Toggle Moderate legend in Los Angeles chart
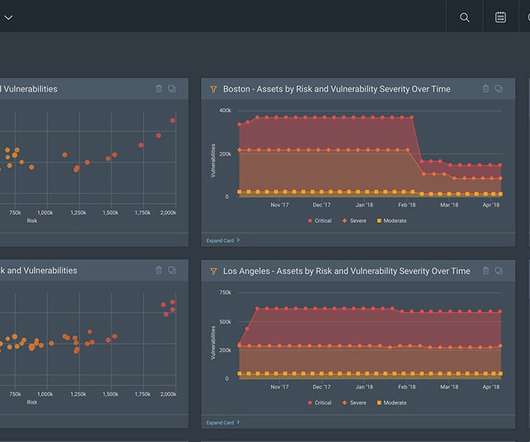The height and width of the screenshot is (442, 530). tap(392, 403)
